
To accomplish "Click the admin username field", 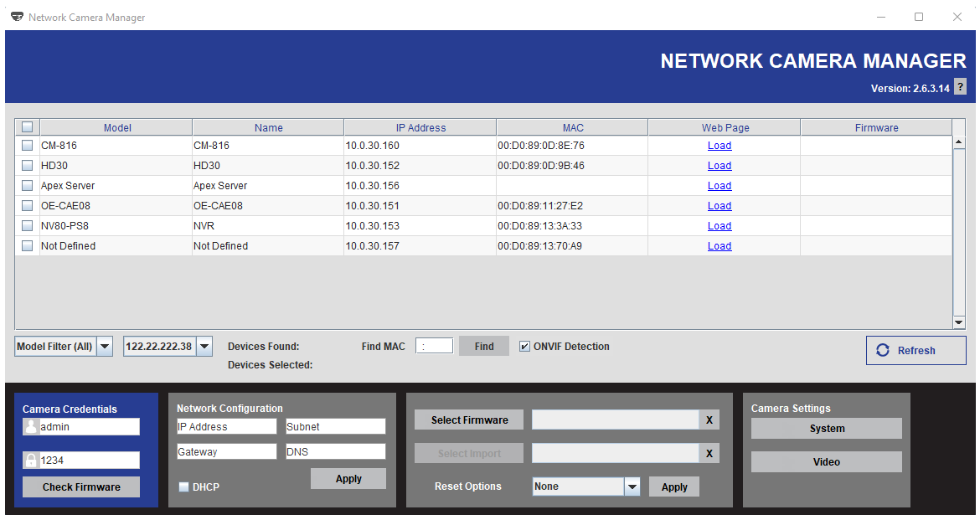I will [x=90, y=426].
